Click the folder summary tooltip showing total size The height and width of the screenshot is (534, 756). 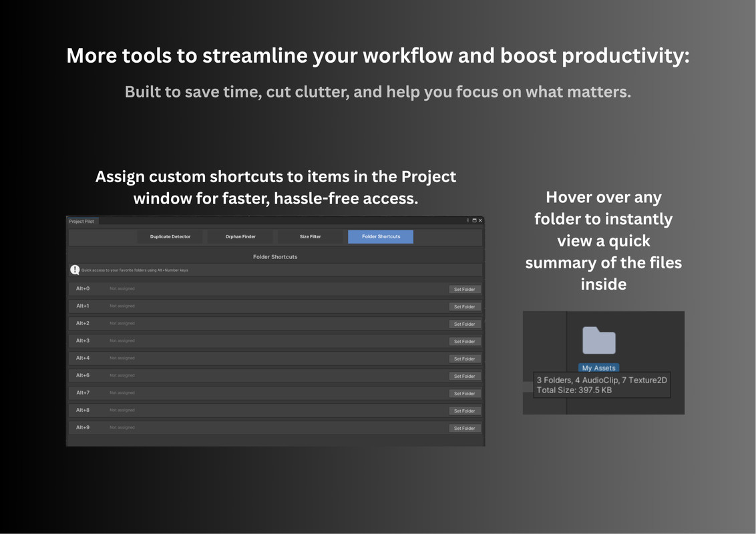tap(601, 385)
